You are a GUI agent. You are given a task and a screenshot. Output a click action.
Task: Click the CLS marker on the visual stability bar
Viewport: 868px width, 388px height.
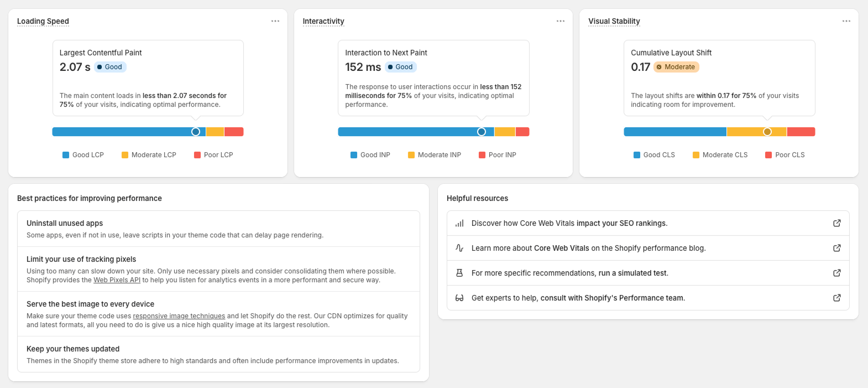coord(767,132)
